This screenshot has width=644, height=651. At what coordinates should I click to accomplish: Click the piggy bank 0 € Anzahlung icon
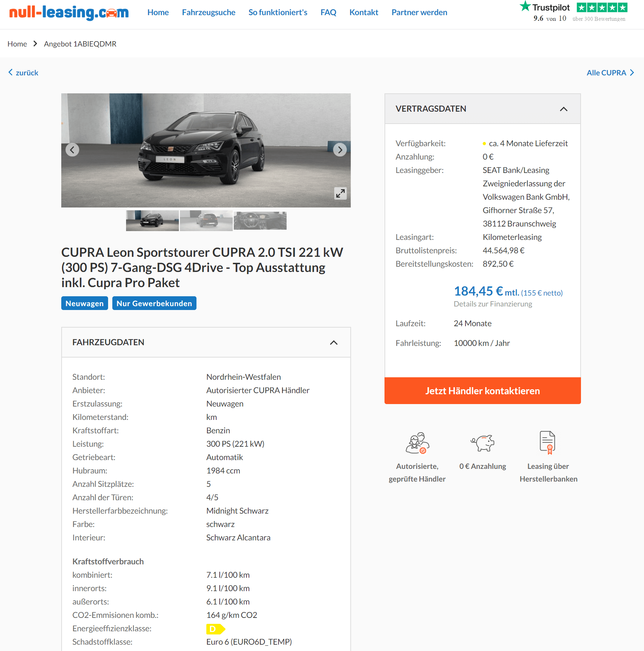[x=482, y=443]
